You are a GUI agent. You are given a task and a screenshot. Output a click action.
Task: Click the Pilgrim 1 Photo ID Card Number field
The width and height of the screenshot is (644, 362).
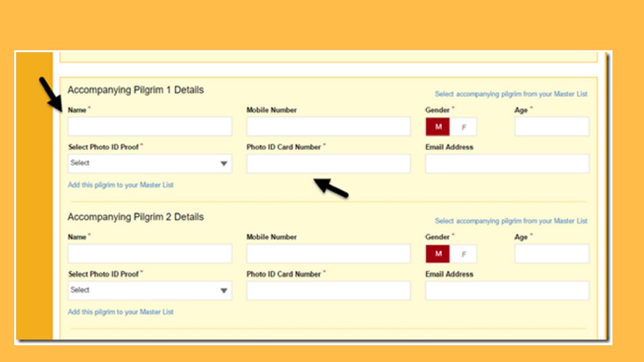[328, 164]
